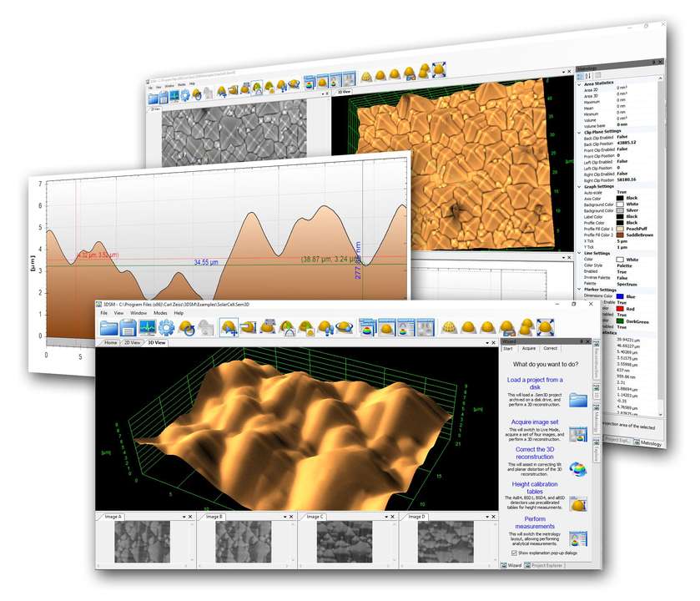700x601 pixels.
Task: Switch to the 2D View tab
Action: 132,342
